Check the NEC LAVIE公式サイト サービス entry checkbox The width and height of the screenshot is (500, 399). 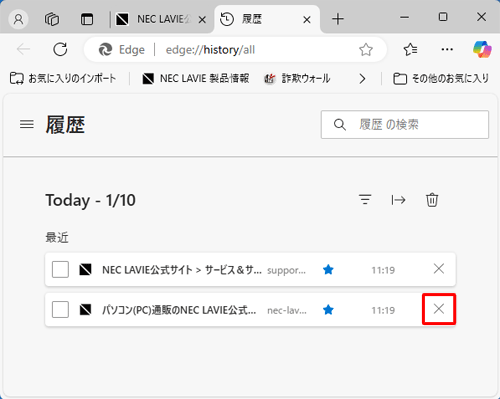[60, 269]
